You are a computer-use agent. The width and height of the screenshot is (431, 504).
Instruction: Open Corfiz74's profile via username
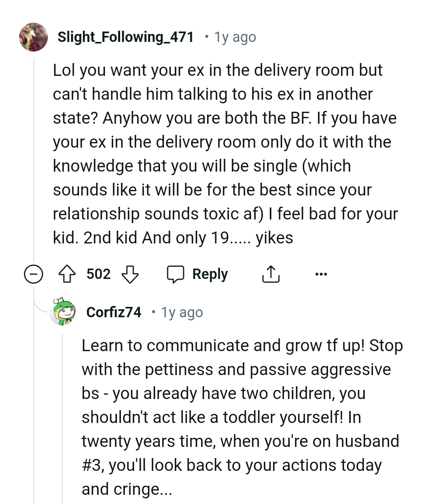pos(114,312)
